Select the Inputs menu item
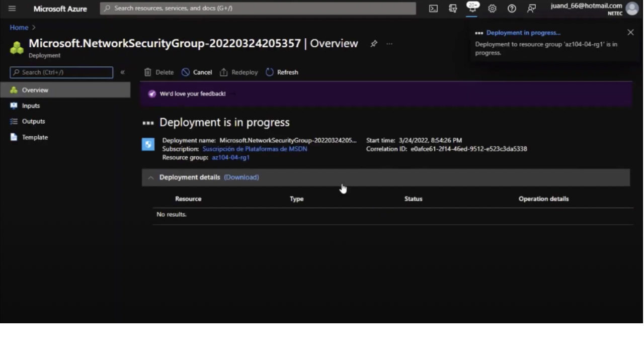This screenshot has height=362, width=644. [x=31, y=106]
